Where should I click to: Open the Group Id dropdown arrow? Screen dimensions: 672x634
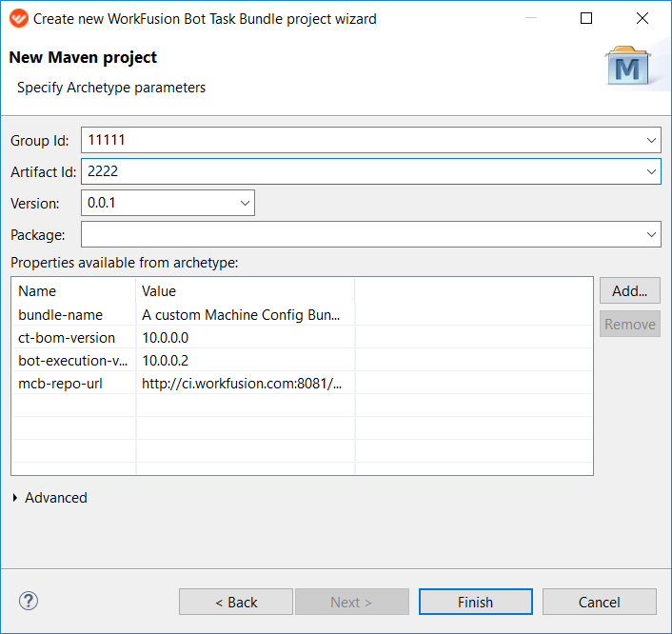pyautogui.click(x=651, y=140)
